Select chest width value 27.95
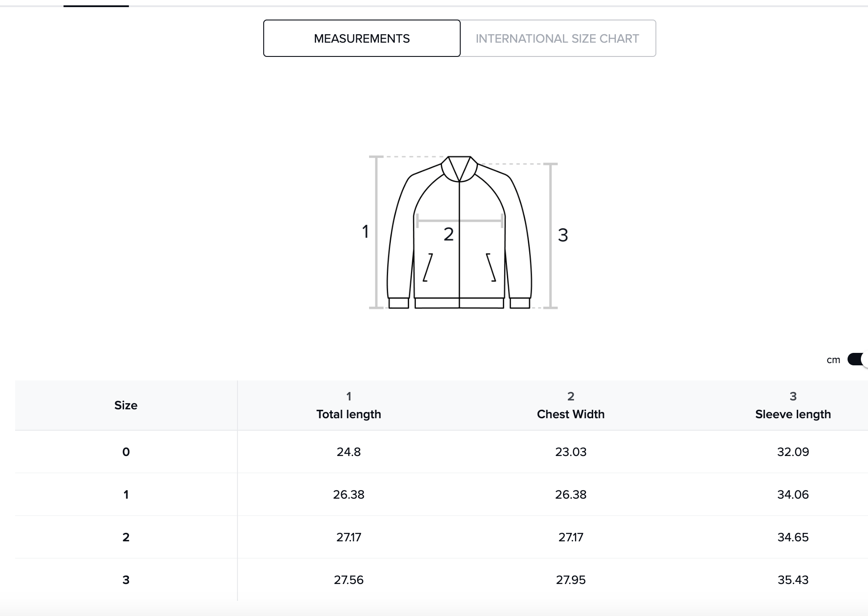 pos(571,580)
